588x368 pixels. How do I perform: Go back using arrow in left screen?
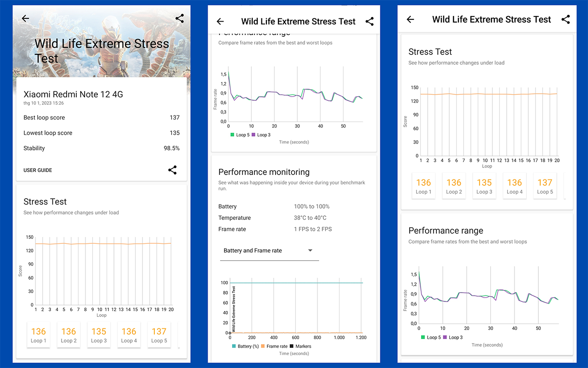click(x=25, y=18)
